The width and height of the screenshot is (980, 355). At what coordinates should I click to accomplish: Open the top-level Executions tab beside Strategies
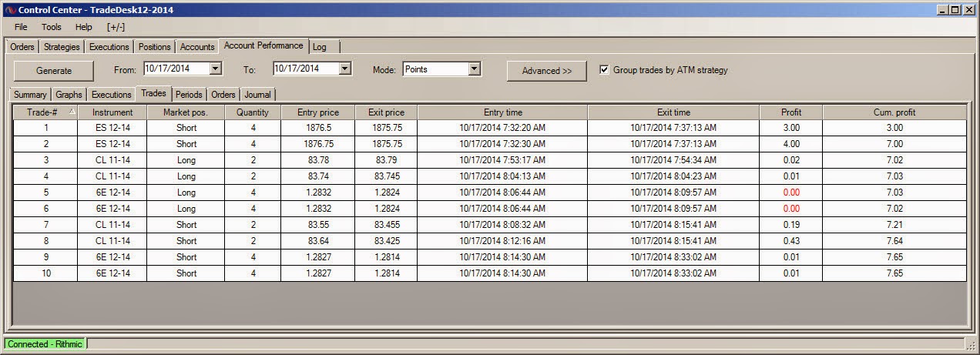click(109, 47)
